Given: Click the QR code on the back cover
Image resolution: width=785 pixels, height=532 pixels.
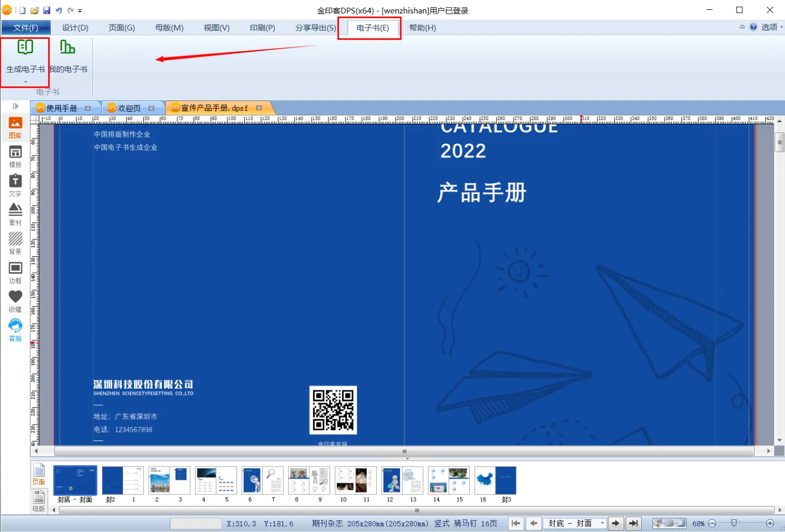Looking at the screenshot, I should coord(333,410).
